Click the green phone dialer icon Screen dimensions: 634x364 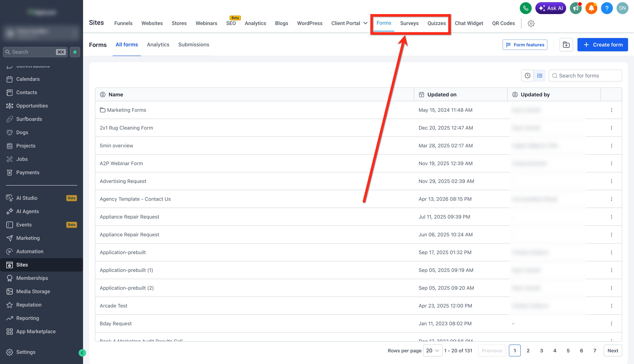pyautogui.click(x=526, y=8)
